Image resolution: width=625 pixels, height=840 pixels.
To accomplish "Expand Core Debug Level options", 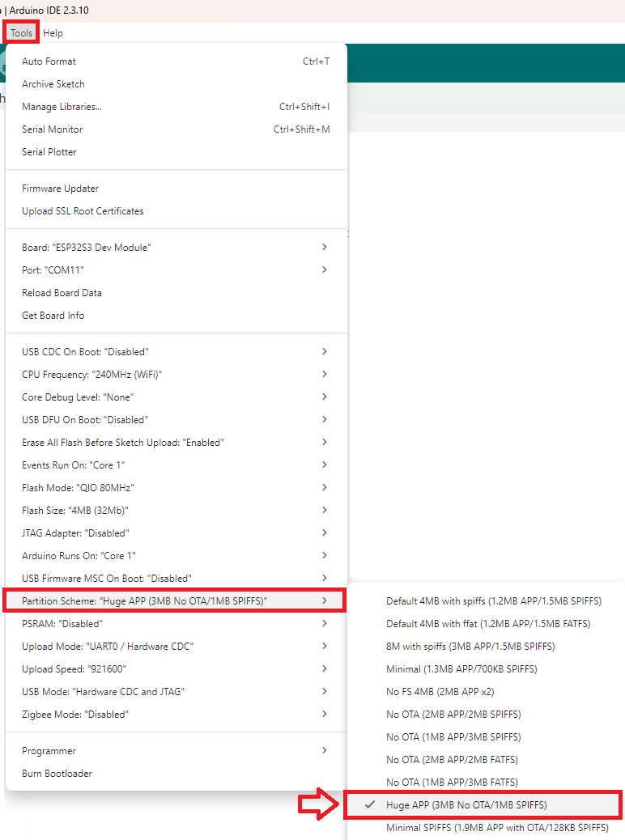I will (x=176, y=397).
